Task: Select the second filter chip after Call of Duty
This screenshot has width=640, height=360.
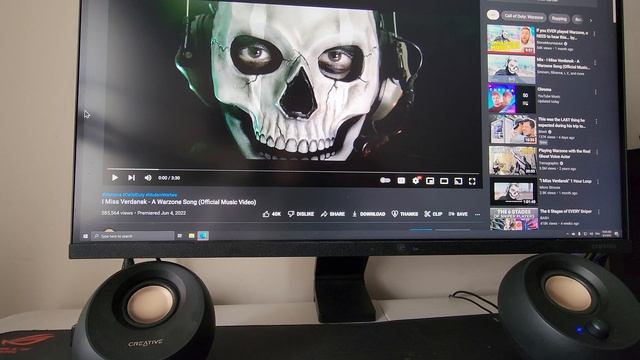Action: tap(559, 18)
